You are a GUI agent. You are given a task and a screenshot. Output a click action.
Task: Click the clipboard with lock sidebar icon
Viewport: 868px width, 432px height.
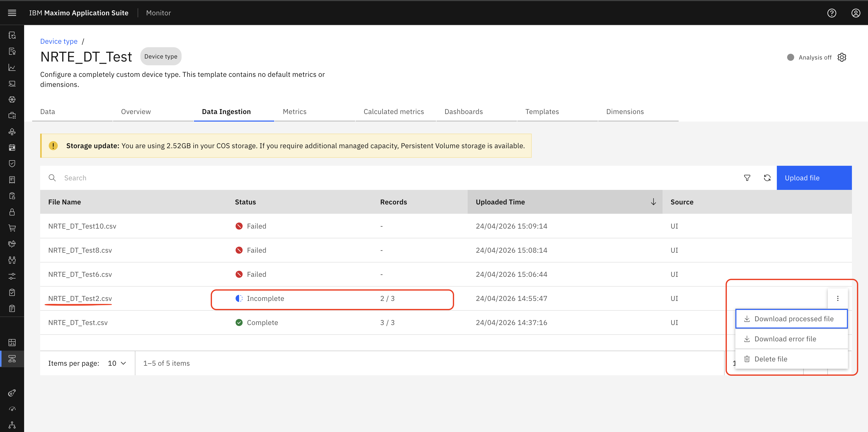click(12, 196)
